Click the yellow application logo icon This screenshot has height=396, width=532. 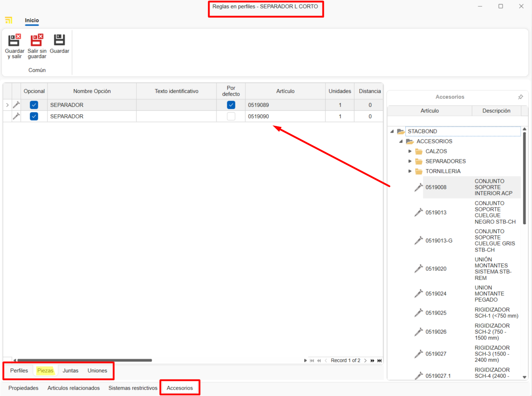click(8, 20)
